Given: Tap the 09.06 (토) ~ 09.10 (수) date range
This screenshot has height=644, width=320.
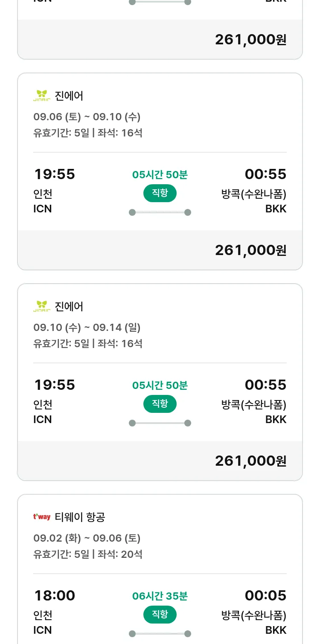Looking at the screenshot, I should [87, 117].
